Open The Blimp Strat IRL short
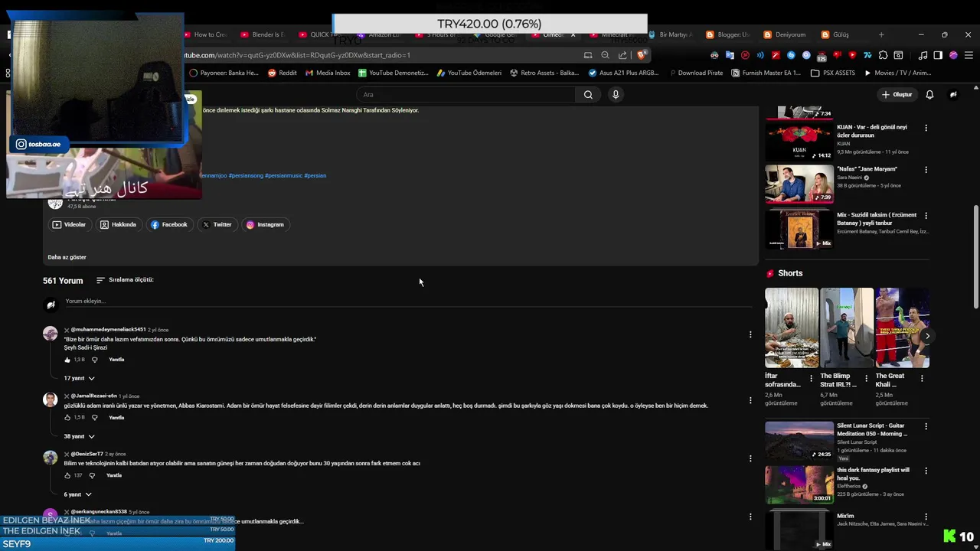The width and height of the screenshot is (980, 551). [x=847, y=328]
